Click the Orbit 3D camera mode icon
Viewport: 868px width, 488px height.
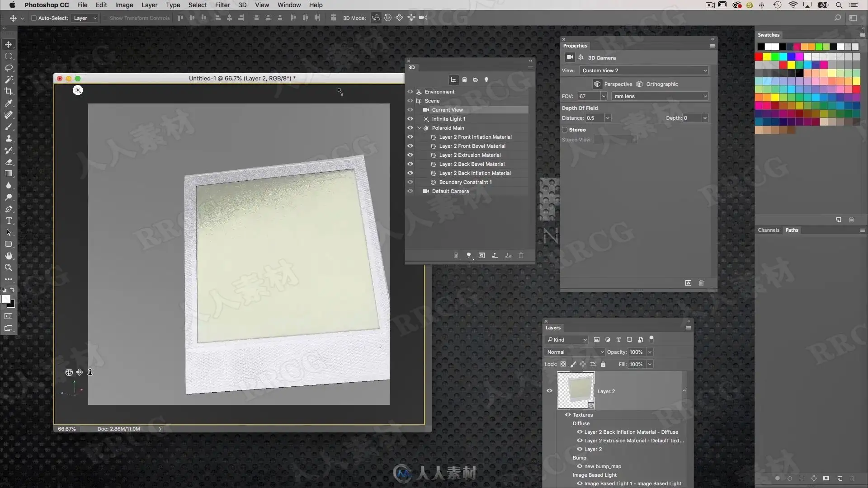pos(376,18)
